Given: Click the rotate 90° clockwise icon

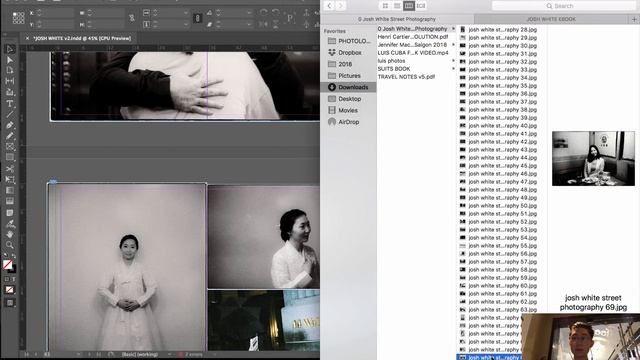Looking at the screenshot, I should coord(264,13).
